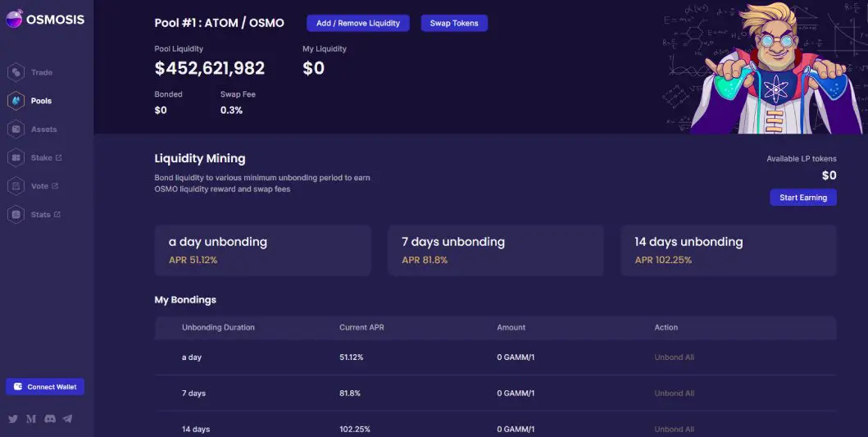This screenshot has height=437, width=868.
Task: Select the 14 days unbonding card
Action: coord(729,250)
